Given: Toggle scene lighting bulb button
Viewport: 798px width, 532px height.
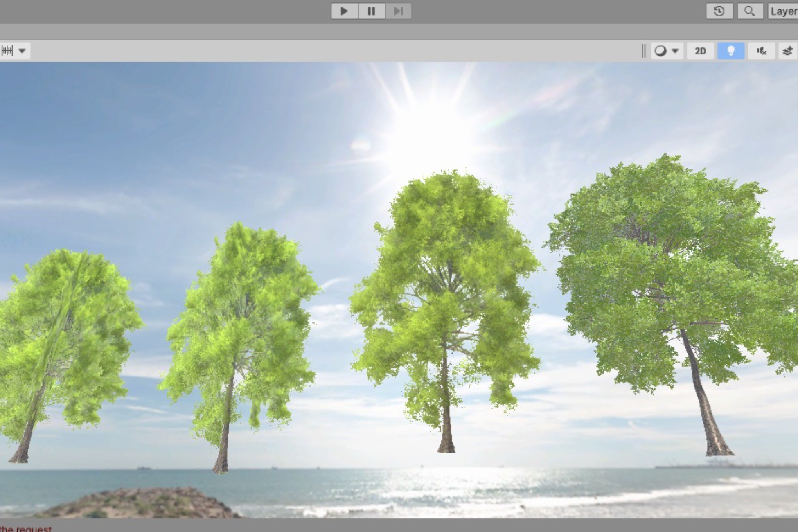Looking at the screenshot, I should click(x=730, y=51).
